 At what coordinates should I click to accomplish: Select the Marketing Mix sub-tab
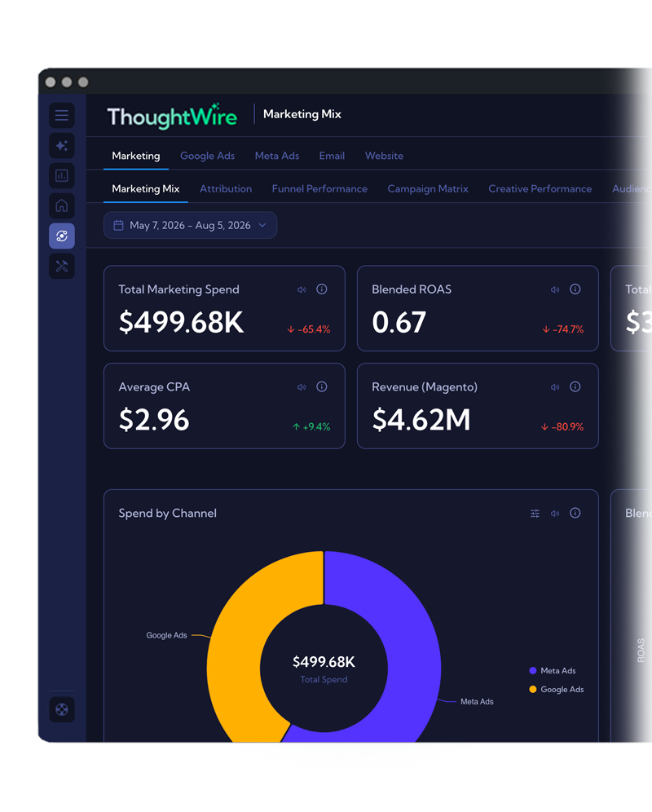pos(146,189)
